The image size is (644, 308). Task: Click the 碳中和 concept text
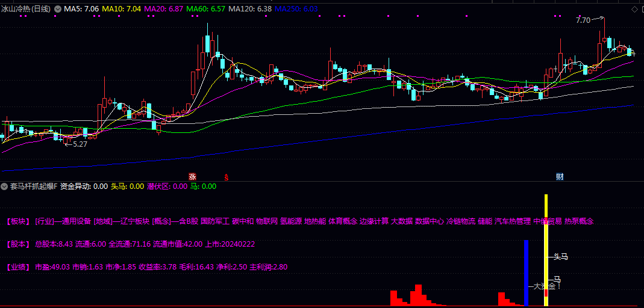pyautogui.click(x=243, y=221)
